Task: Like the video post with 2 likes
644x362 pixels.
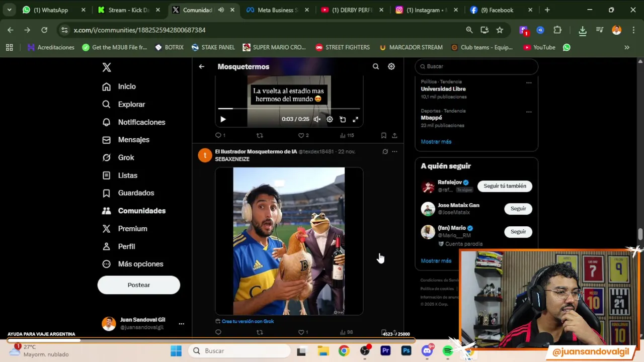Action: click(x=303, y=135)
